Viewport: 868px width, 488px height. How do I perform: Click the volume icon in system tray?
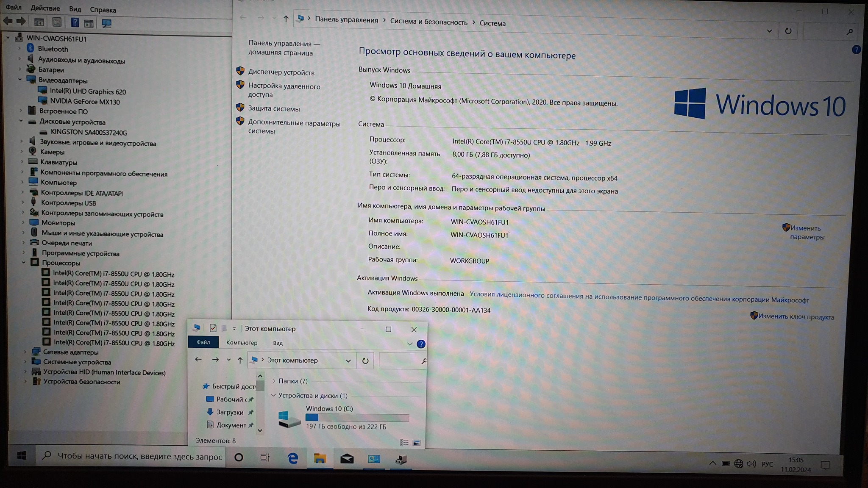tap(751, 464)
